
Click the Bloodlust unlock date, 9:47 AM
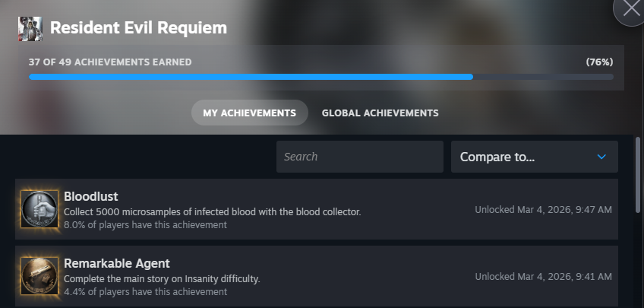543,209
